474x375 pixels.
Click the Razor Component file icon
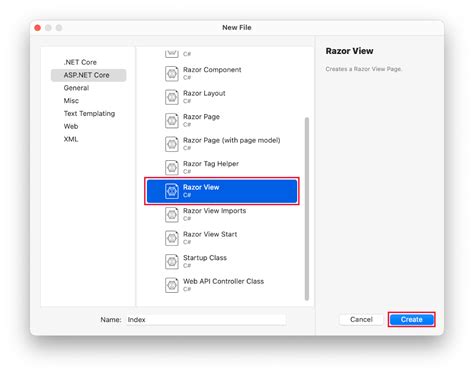tap(172, 73)
